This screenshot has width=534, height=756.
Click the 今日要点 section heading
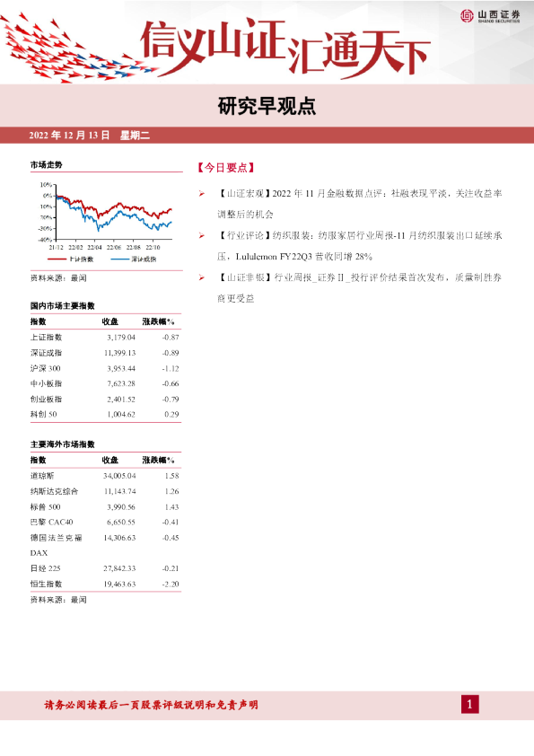click(x=225, y=168)
